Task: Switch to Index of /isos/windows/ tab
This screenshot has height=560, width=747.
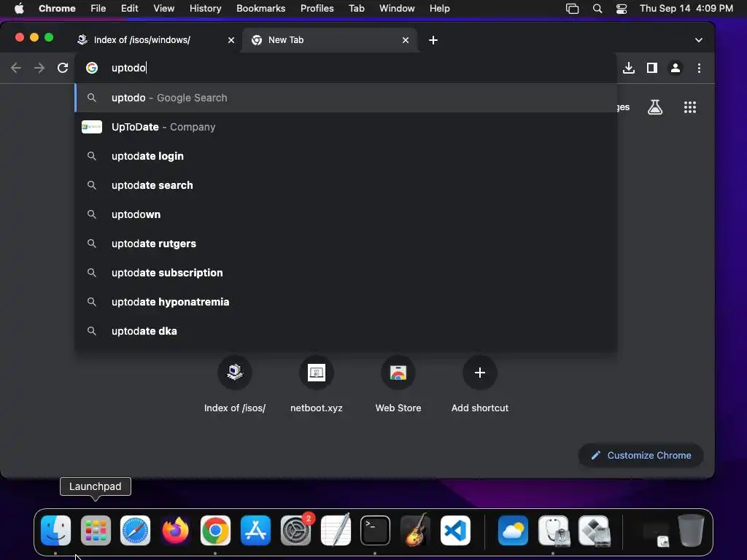Action: click(155, 40)
